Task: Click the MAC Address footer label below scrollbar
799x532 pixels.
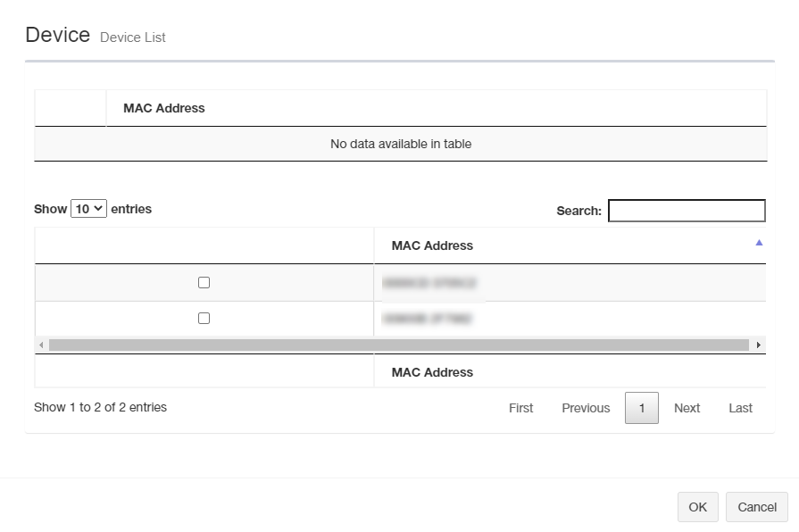Action: 432,372
